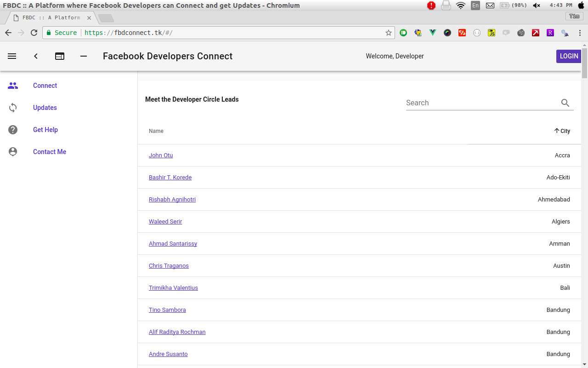Image resolution: width=588 pixels, height=368 pixels.
Task: Open Tino Sambora's profile link
Action: 167,310
